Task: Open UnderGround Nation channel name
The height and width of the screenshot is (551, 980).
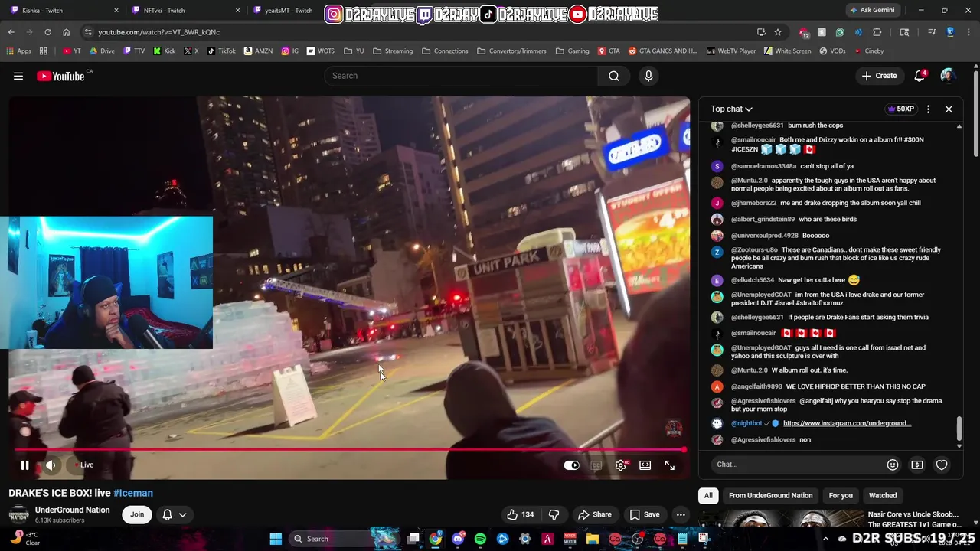Action: 72,510
